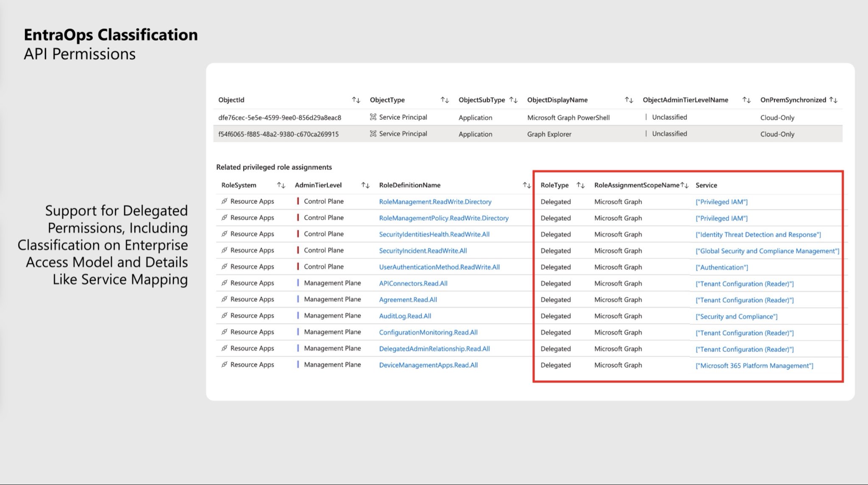Click Service Principal icon for Graph Explorer
This screenshot has height=485, width=868.
(373, 134)
